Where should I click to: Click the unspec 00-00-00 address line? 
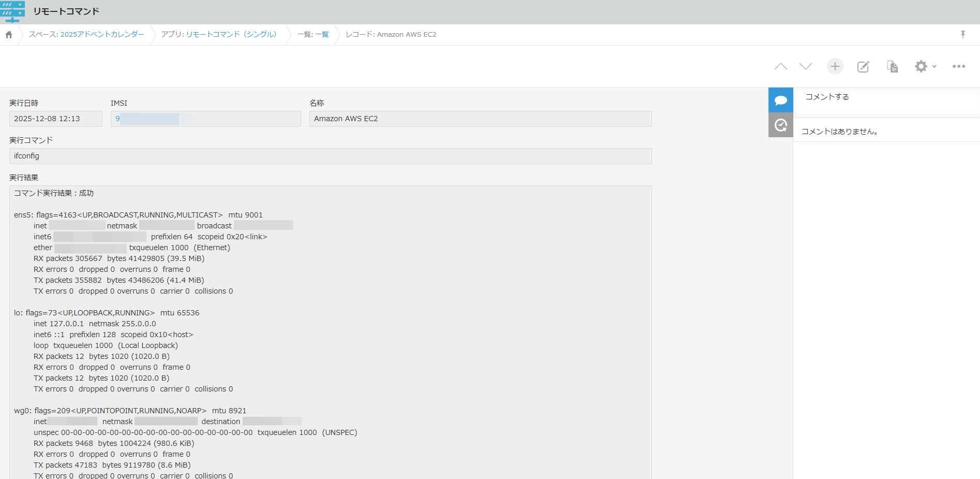coord(196,432)
